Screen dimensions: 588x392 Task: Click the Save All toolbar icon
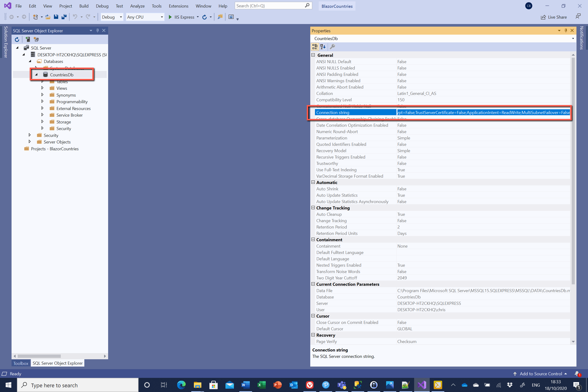point(64,17)
